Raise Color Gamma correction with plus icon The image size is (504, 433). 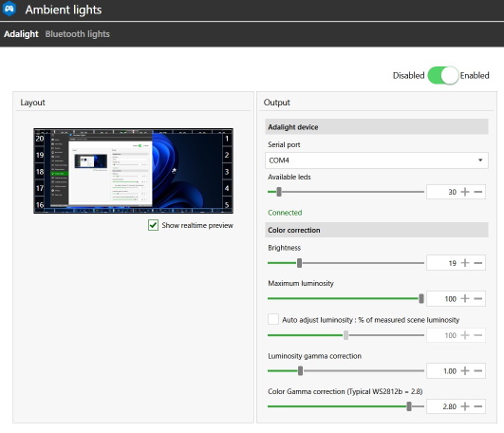point(465,406)
